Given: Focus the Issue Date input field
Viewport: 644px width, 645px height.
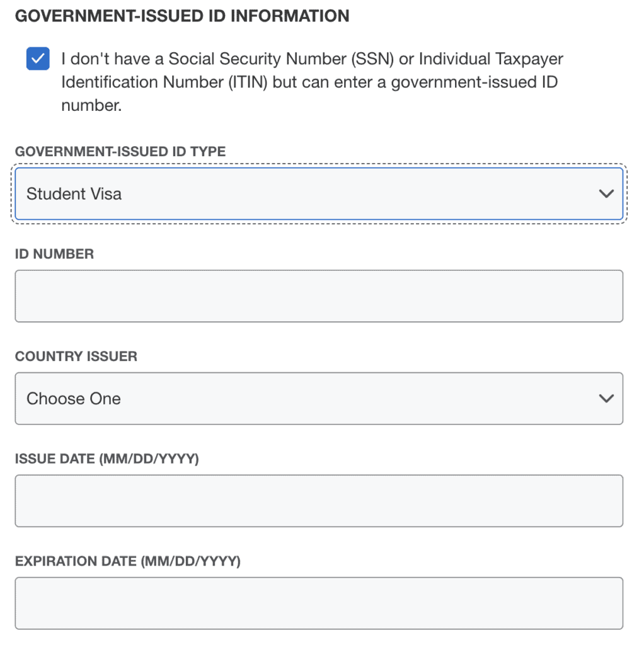Looking at the screenshot, I should [318, 501].
